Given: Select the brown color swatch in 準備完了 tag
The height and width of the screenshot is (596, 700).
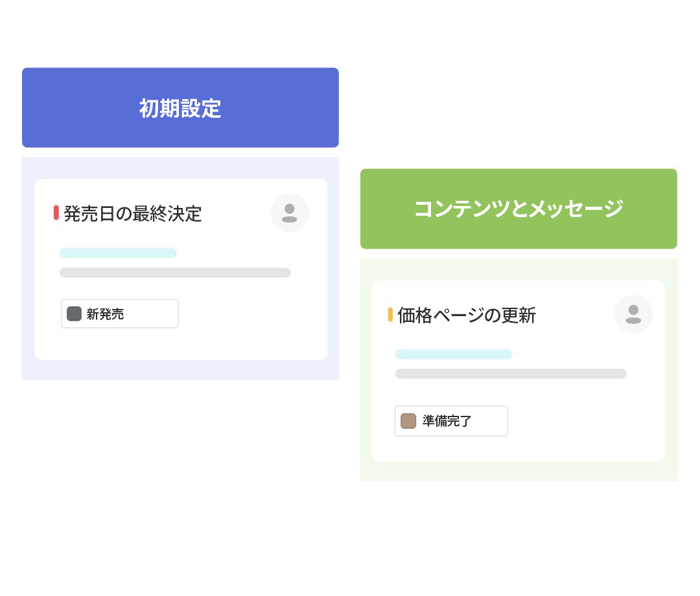Looking at the screenshot, I should (x=408, y=421).
